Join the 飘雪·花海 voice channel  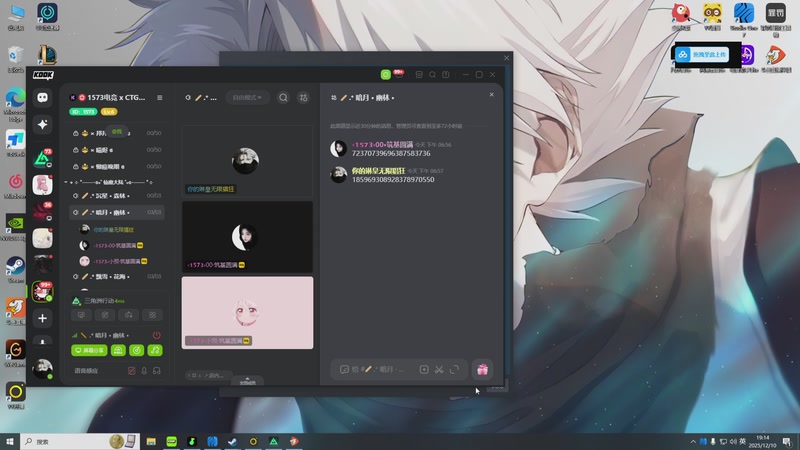tap(116, 277)
